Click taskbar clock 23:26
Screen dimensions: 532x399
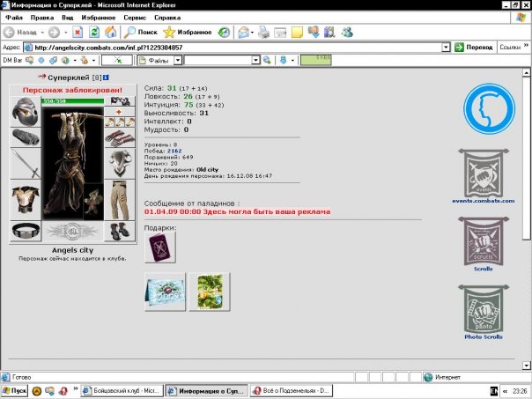[521, 391]
